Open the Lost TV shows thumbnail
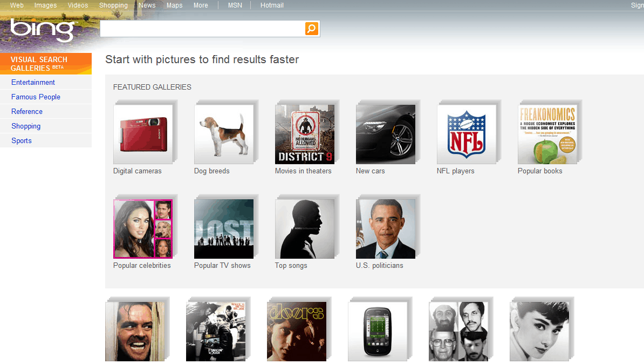This screenshot has height=364, width=644. (224, 228)
